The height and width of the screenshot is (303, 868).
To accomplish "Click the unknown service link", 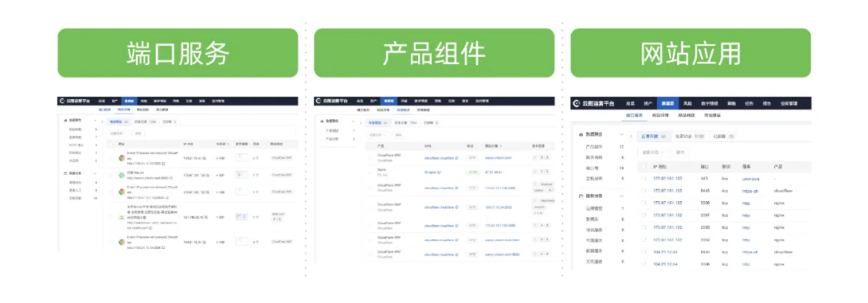I will (752, 179).
